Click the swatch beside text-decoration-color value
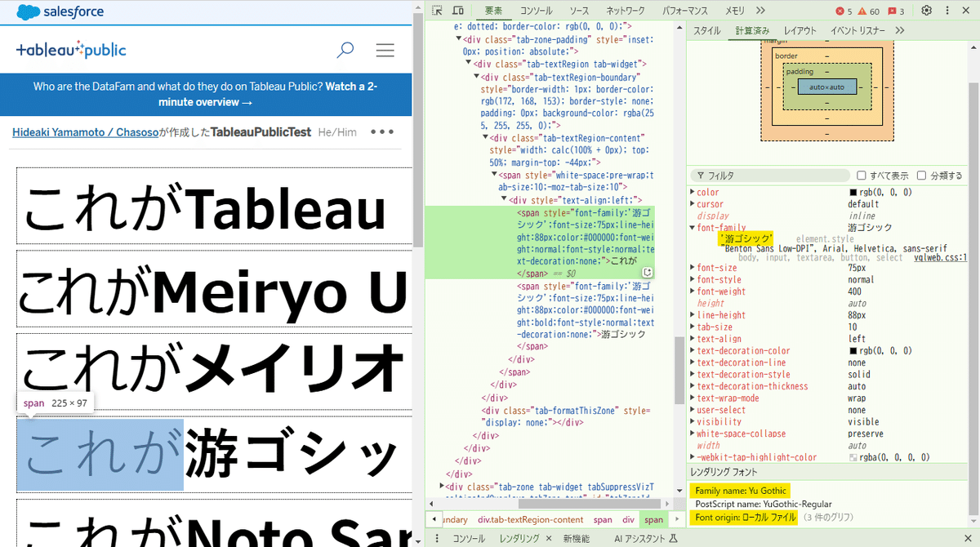 point(853,351)
